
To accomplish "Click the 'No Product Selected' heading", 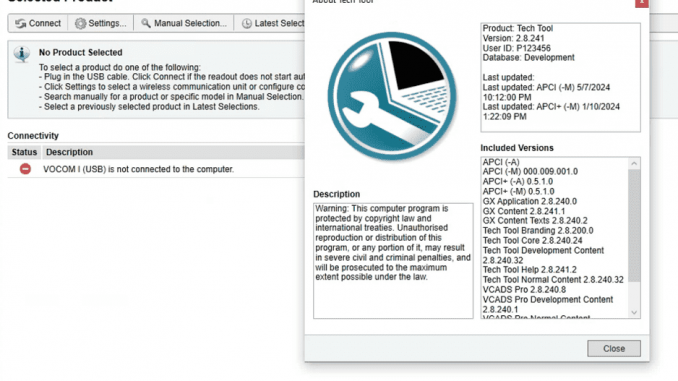I will [80, 52].
